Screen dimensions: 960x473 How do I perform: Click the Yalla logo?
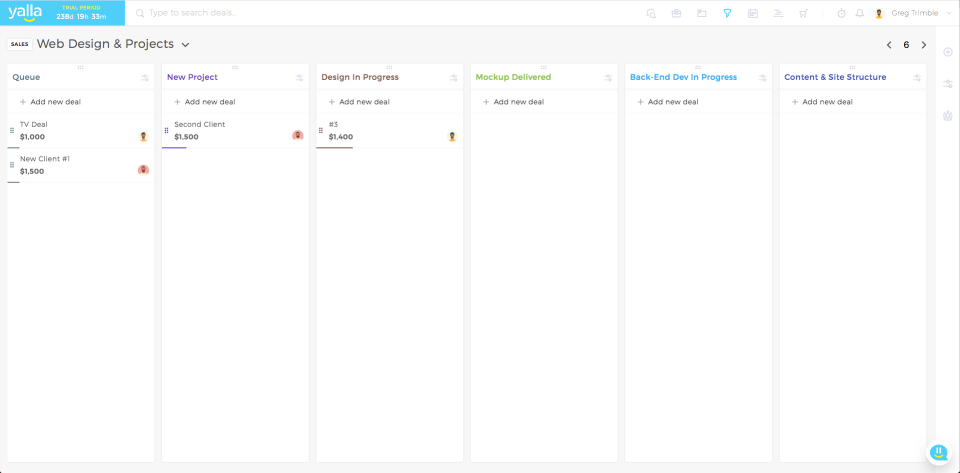[25, 13]
